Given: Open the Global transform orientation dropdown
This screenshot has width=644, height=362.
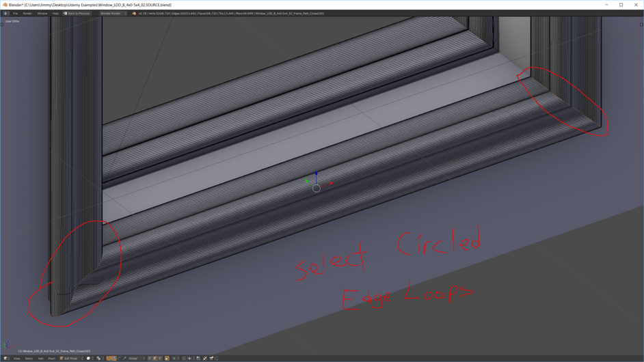Looking at the screenshot, I should point(136,359).
